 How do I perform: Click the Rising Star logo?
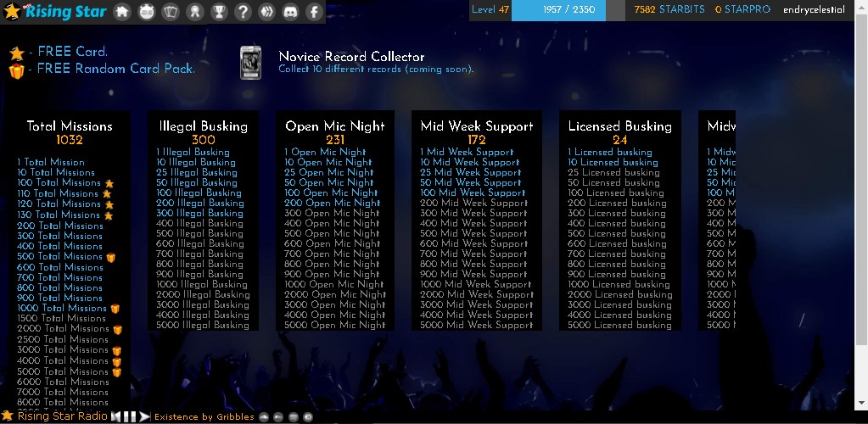pyautogui.click(x=54, y=11)
